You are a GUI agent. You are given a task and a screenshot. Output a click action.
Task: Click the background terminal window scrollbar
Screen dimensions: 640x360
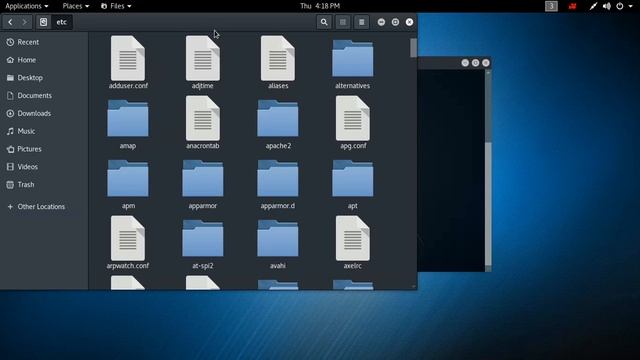tap(488, 203)
